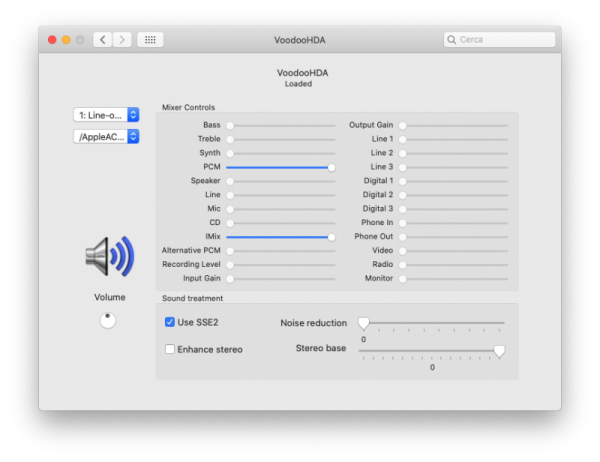Click the Monitor slider

coord(453,279)
